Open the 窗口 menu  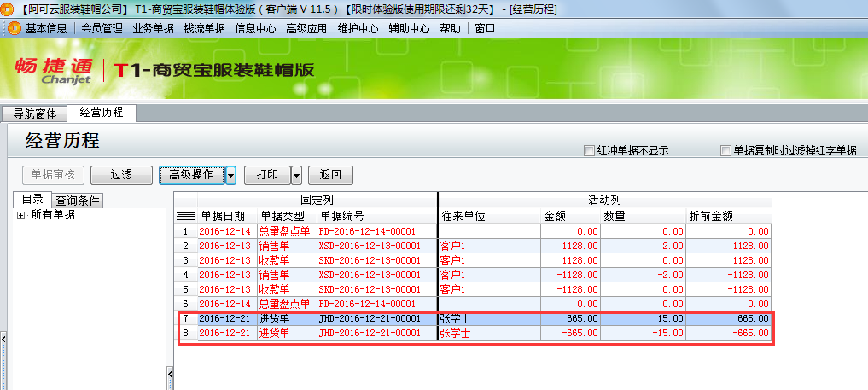click(x=485, y=28)
